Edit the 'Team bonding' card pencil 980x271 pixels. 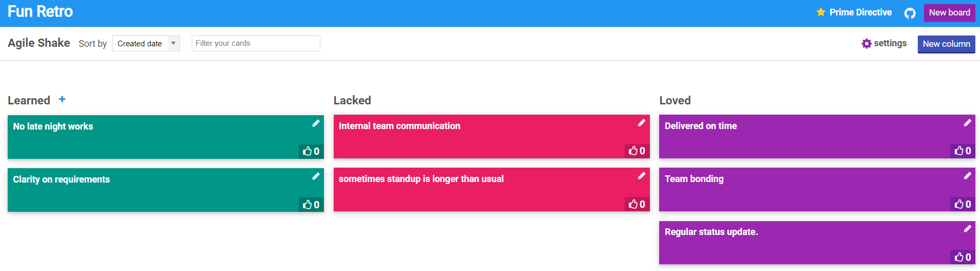pos(967,176)
